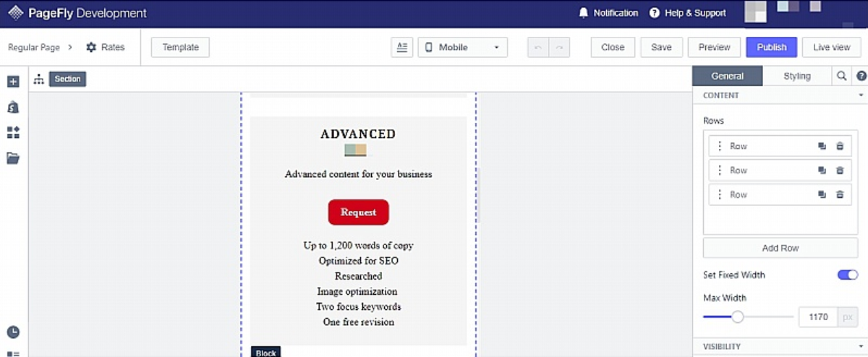Click the Block label tag on canvas

tap(265, 352)
